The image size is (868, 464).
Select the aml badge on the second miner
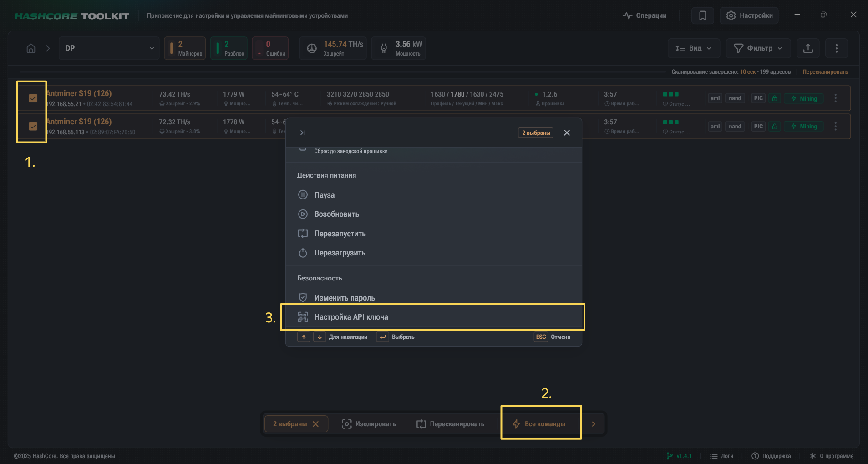[x=714, y=126]
